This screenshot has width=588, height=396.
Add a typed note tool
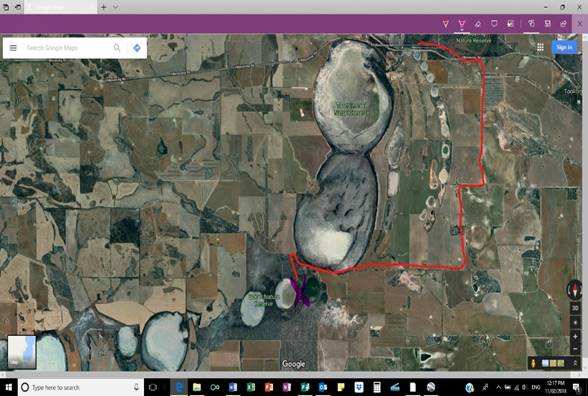click(x=494, y=24)
